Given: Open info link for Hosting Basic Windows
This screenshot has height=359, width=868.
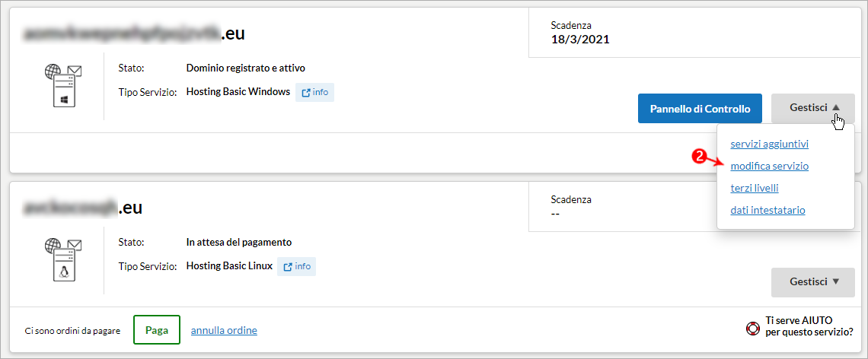Looking at the screenshot, I should pos(314,92).
